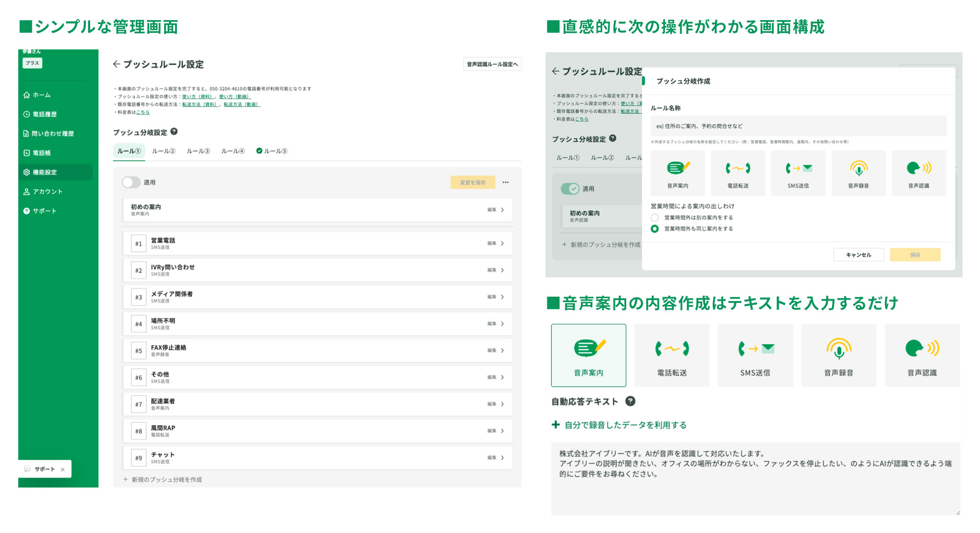The image size is (980, 533).
Task: Select the 営業時間外も同じ案内をする radio option
Action: tap(655, 228)
